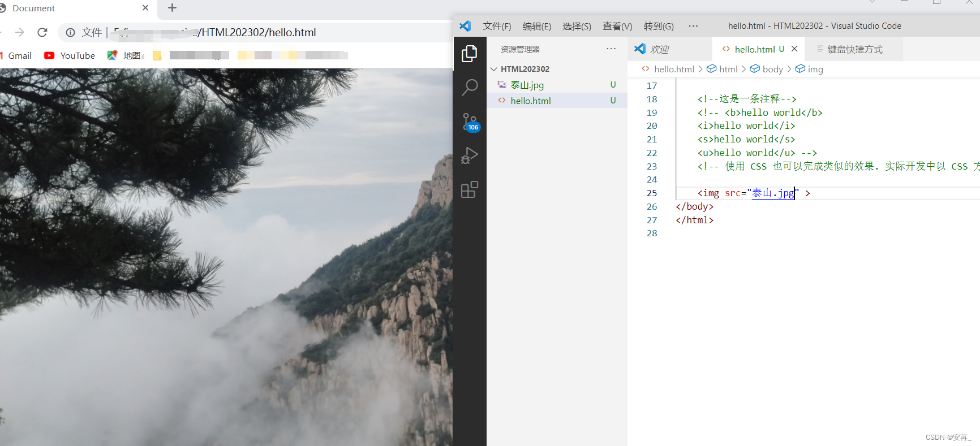Open the Gmail bookmark
The image size is (980, 446).
(16, 55)
